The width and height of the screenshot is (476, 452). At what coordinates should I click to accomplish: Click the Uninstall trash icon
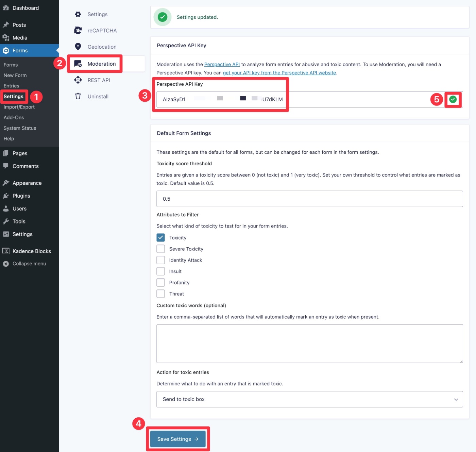[x=78, y=96]
